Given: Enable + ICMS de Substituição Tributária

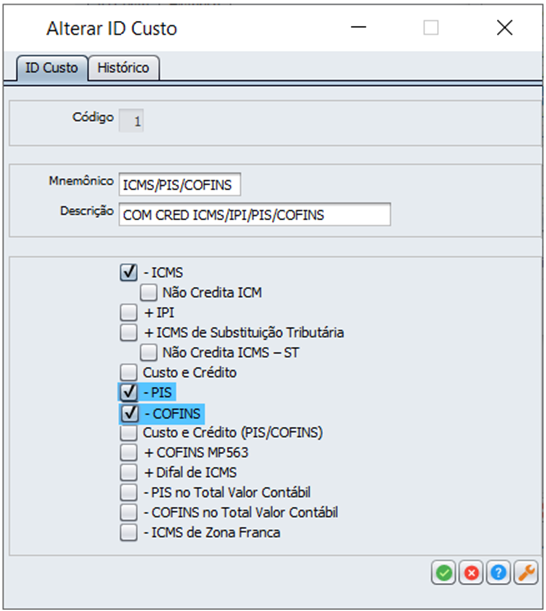Looking at the screenshot, I should 129,332.
